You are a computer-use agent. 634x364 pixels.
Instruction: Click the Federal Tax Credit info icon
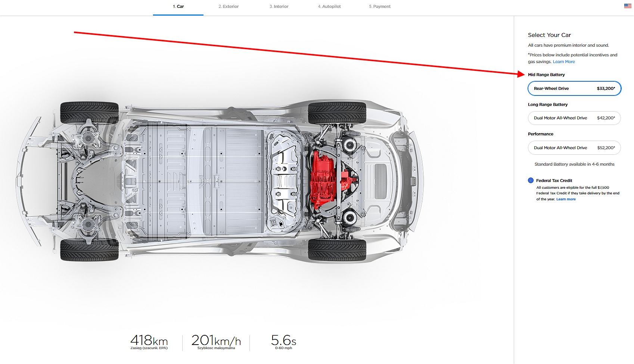pyautogui.click(x=531, y=181)
